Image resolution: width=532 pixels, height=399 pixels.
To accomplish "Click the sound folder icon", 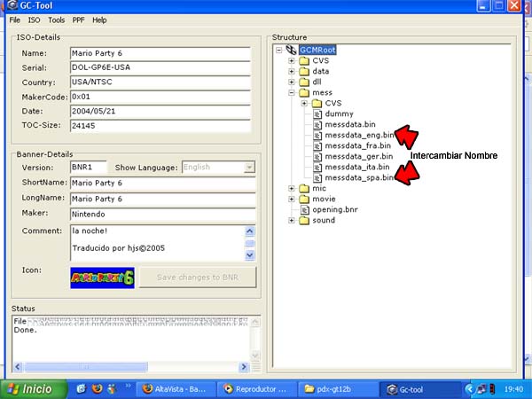I will click(305, 220).
